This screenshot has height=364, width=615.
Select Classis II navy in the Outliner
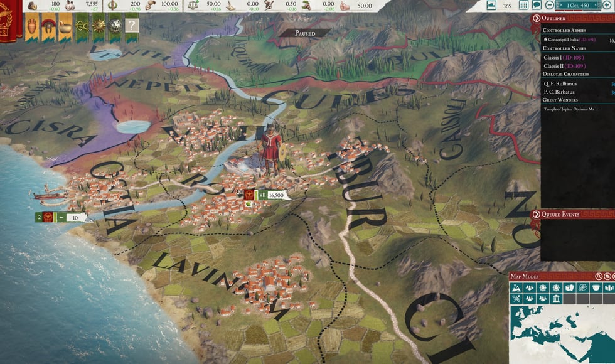[564, 66]
